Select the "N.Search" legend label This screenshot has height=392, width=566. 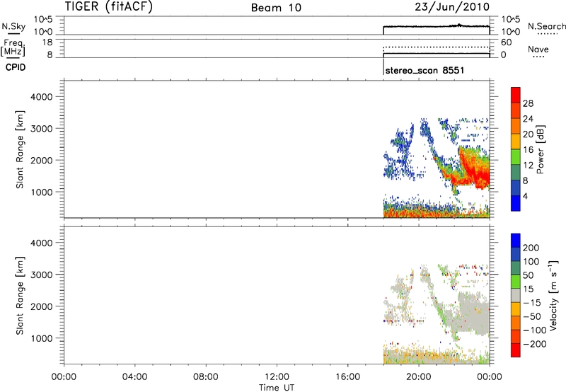(546, 26)
